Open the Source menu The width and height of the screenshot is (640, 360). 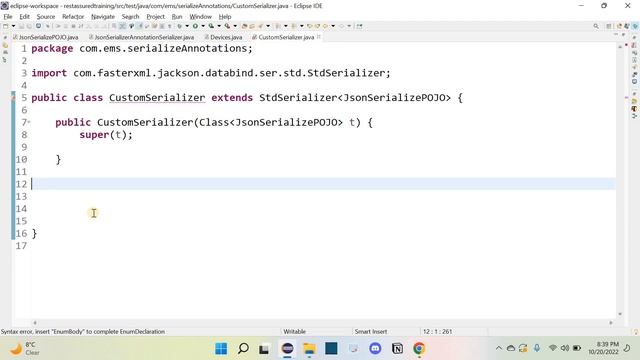[x=46, y=17]
